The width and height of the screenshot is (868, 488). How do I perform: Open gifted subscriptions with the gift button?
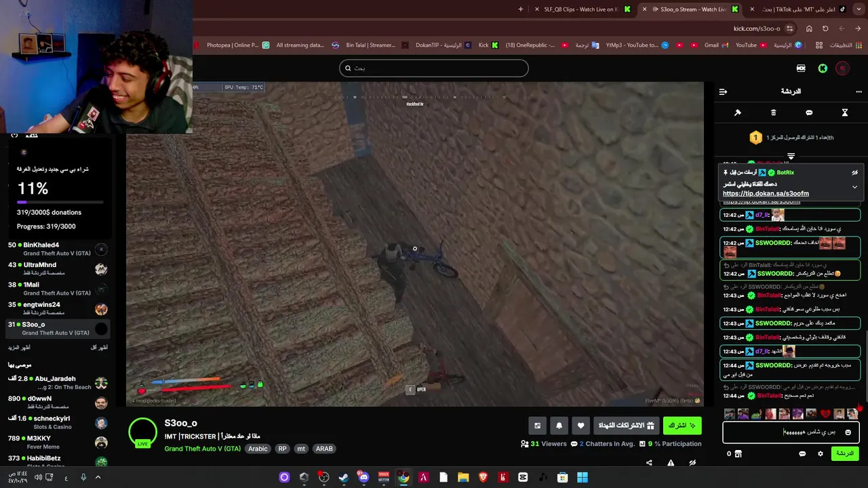tap(626, 426)
